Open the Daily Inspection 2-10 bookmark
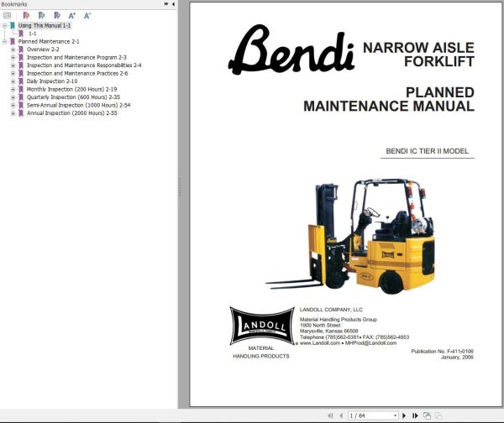504x423 pixels. tap(52, 81)
